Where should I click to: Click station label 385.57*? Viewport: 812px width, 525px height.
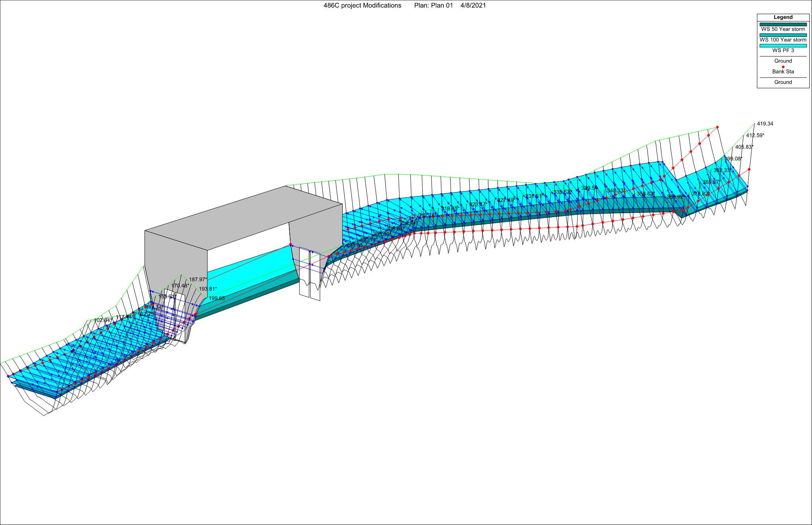pyautogui.click(x=712, y=182)
